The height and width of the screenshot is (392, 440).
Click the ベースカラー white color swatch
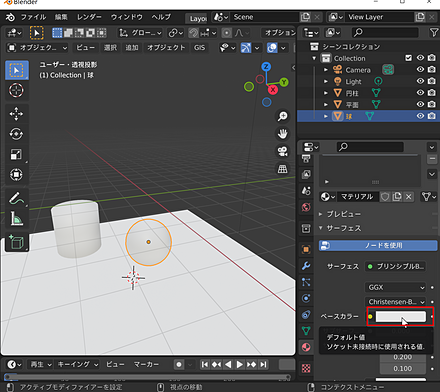coord(401,316)
